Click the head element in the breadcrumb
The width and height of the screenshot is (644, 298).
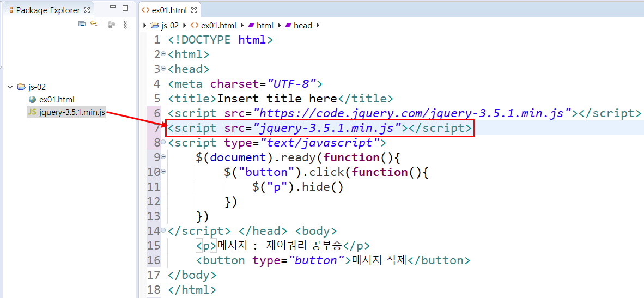point(303,26)
